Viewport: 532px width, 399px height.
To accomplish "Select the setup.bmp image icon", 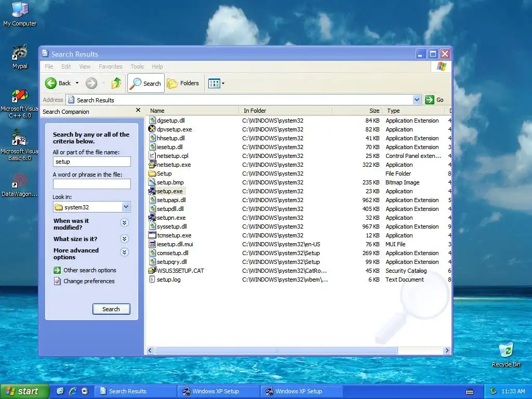I will point(152,182).
